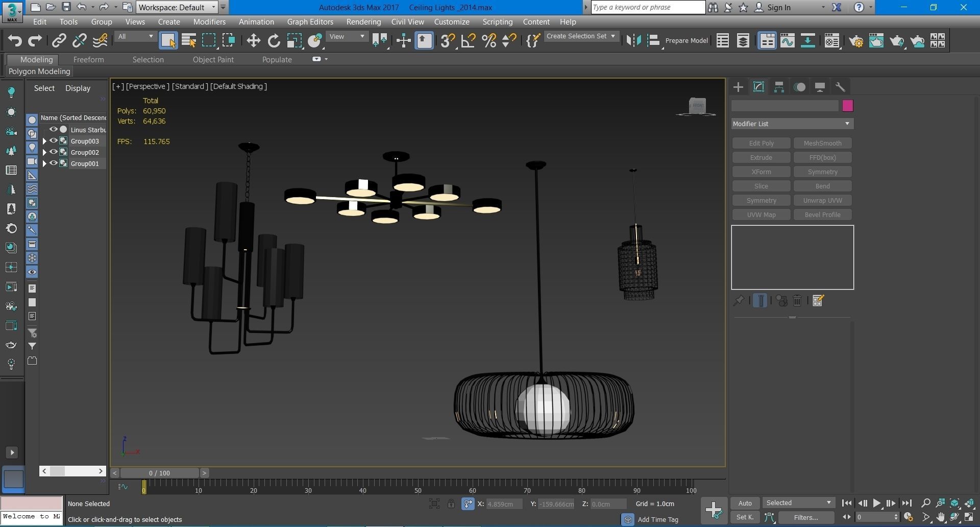Switch to the Create command panel
The width and height of the screenshot is (980, 527).
point(739,87)
